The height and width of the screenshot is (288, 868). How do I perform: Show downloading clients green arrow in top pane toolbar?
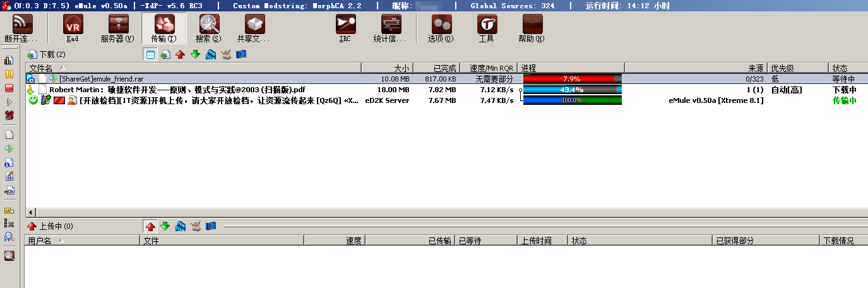click(196, 55)
